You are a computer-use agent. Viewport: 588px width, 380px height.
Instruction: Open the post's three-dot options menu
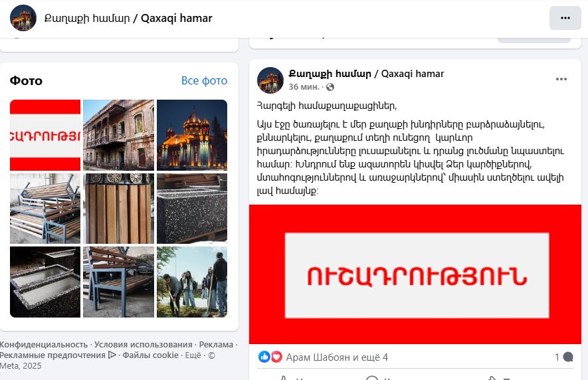coord(561,79)
